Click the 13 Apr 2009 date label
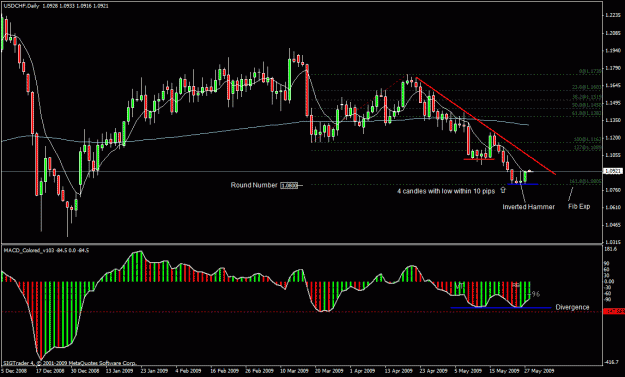The width and height of the screenshot is (625, 377). (x=399, y=371)
